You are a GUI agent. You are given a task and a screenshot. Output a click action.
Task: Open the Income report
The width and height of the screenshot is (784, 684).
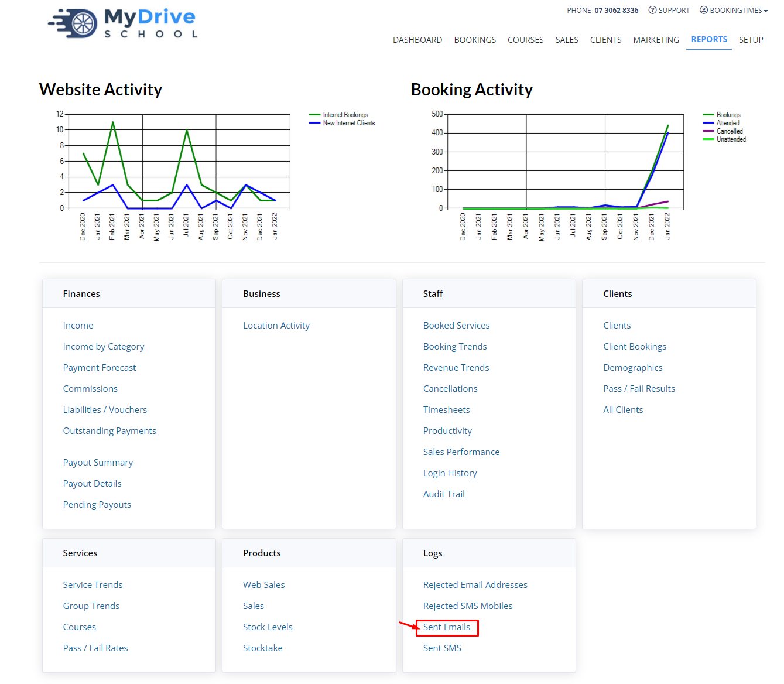[78, 325]
